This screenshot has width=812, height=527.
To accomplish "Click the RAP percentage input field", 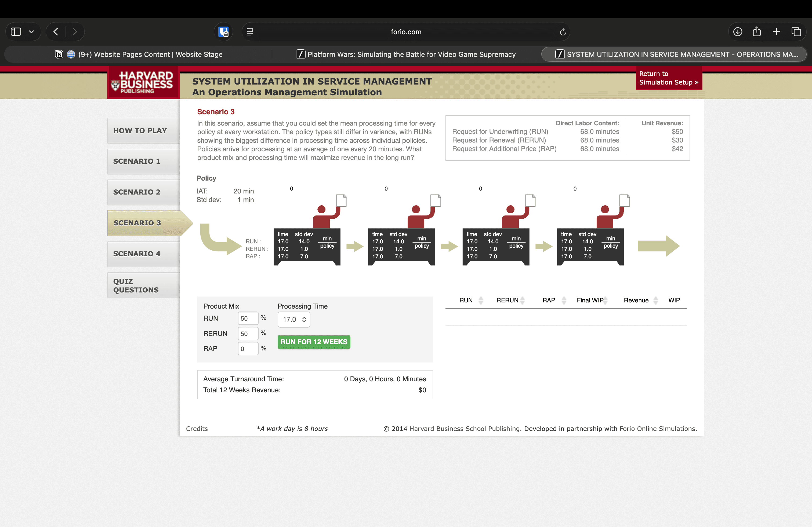I will [x=248, y=348].
